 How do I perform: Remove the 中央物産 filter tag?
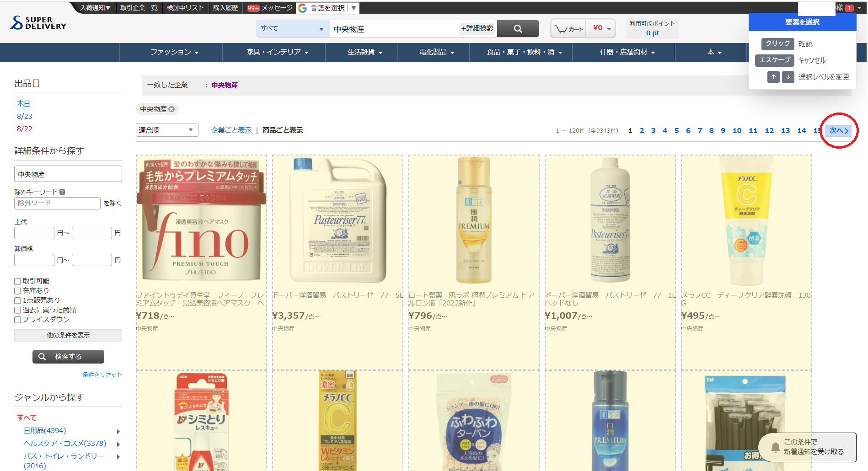coord(171,109)
